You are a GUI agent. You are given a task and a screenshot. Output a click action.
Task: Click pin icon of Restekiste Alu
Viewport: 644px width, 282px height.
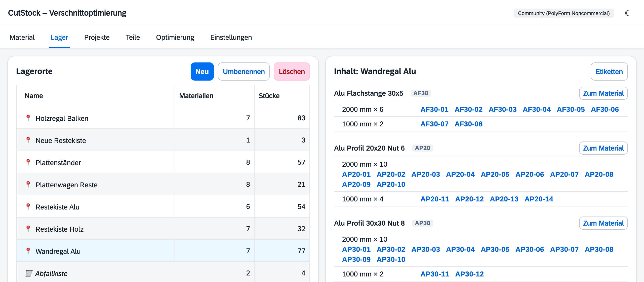[28, 206]
